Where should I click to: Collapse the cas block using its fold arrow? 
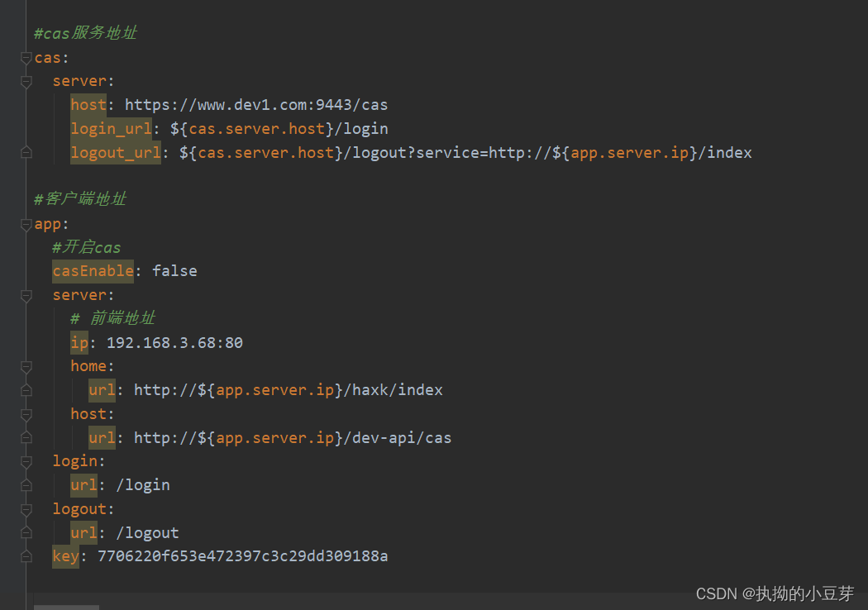pos(26,58)
